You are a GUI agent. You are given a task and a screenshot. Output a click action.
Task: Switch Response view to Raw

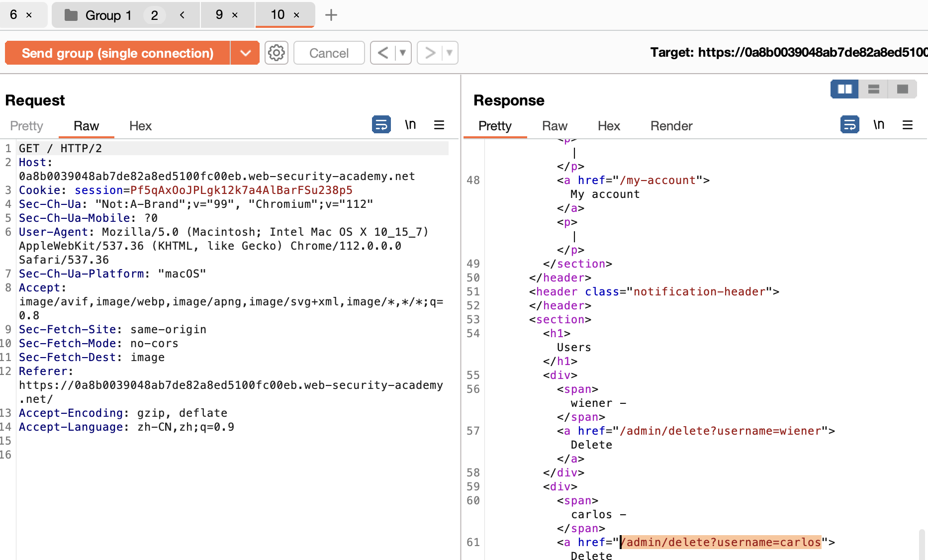pos(555,126)
